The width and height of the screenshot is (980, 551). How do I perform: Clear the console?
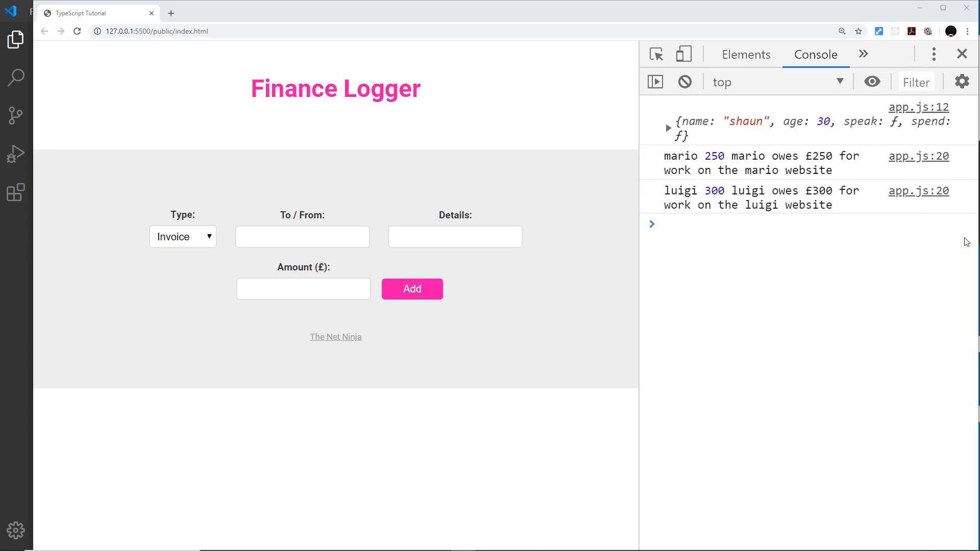685,82
